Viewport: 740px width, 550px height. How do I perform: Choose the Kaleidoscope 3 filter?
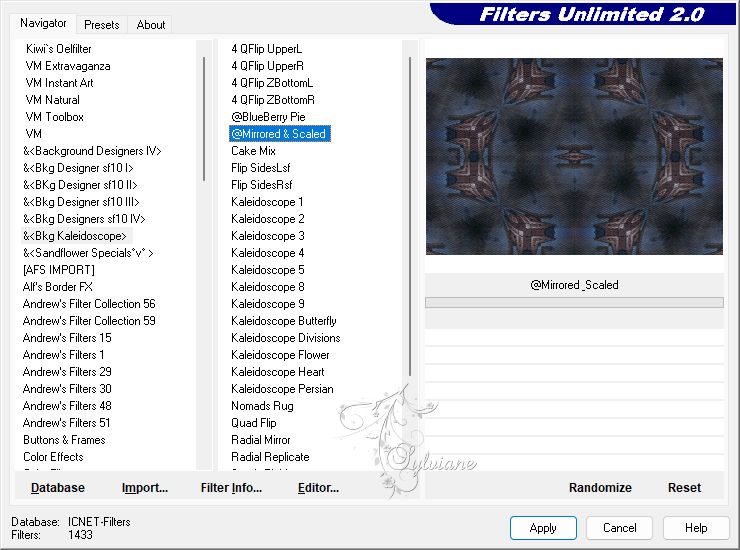coord(268,236)
